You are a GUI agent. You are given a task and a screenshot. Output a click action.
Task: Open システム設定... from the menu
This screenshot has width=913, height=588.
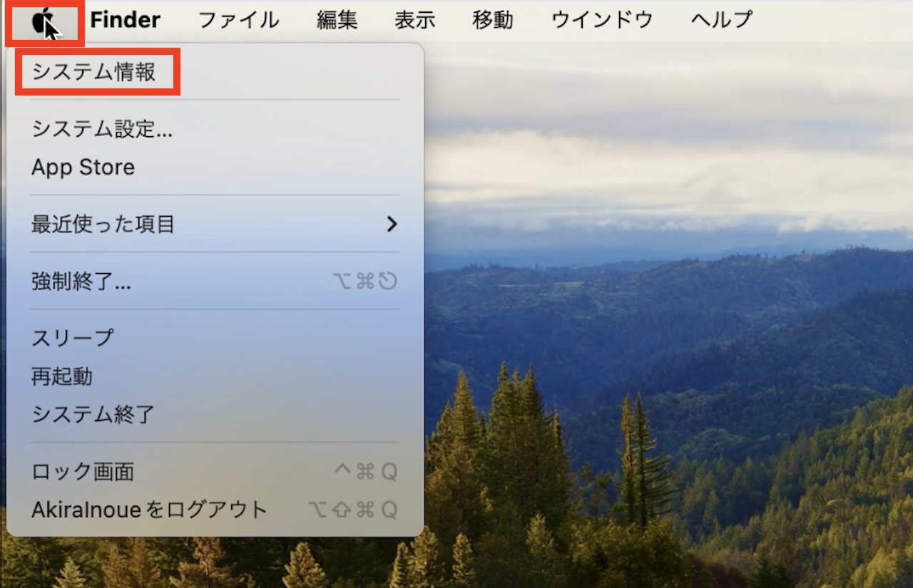[x=215, y=129]
